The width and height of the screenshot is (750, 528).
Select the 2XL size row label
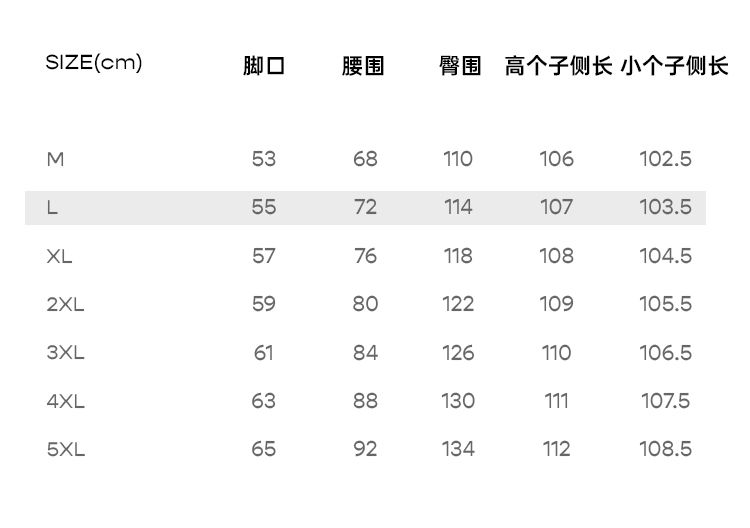(65, 304)
